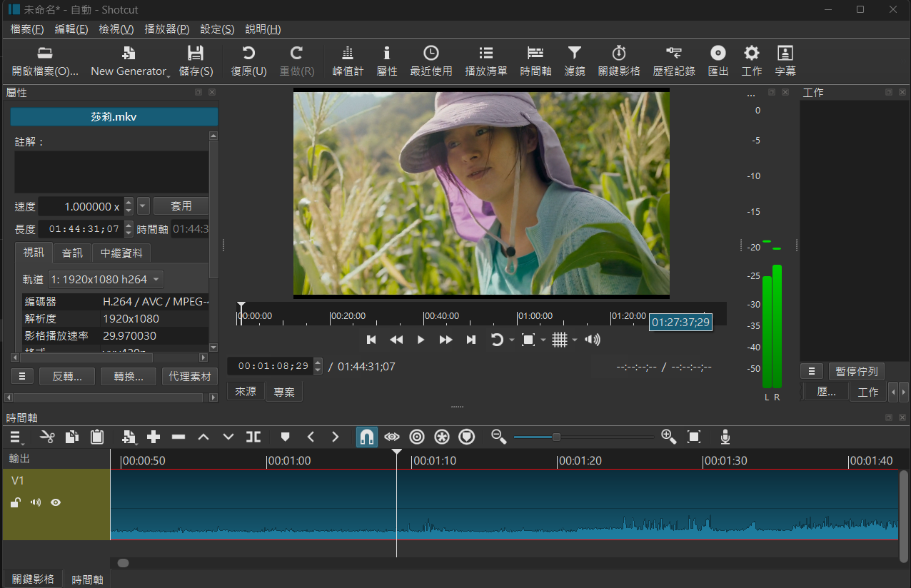Append clip using the plus icon
Screen dimensions: 911x588
tap(153, 437)
